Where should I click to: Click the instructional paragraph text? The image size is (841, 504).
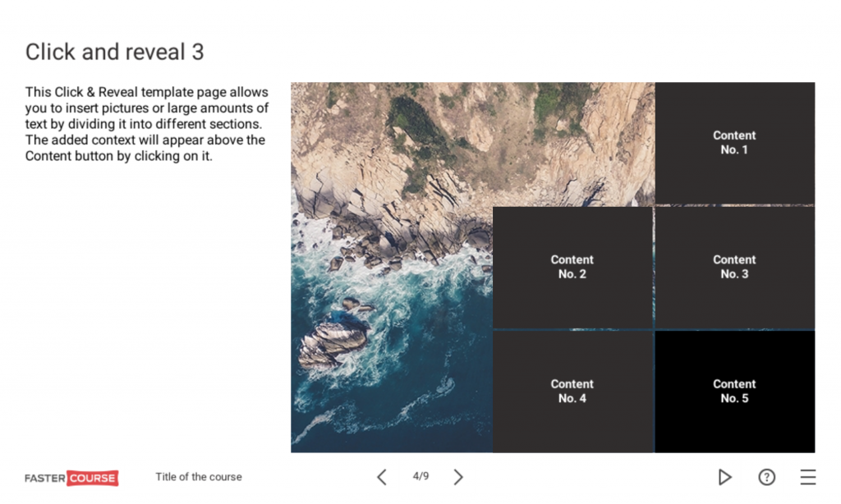[x=145, y=123]
